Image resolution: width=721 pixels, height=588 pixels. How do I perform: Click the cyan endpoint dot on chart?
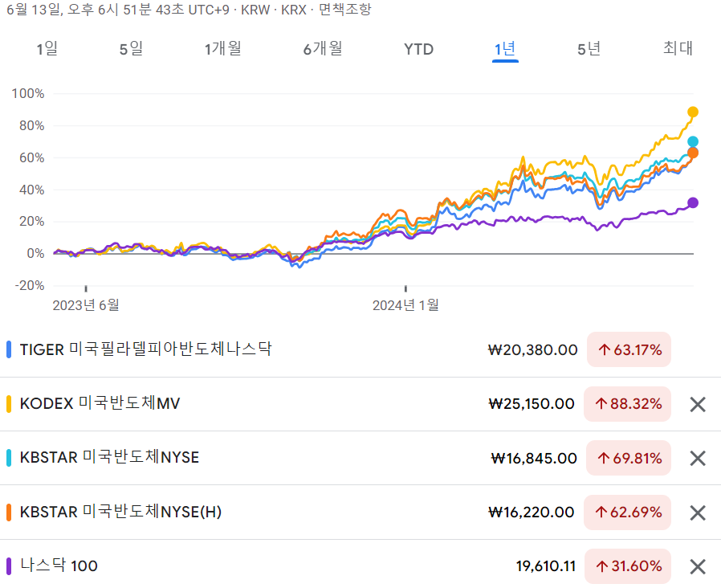click(692, 141)
